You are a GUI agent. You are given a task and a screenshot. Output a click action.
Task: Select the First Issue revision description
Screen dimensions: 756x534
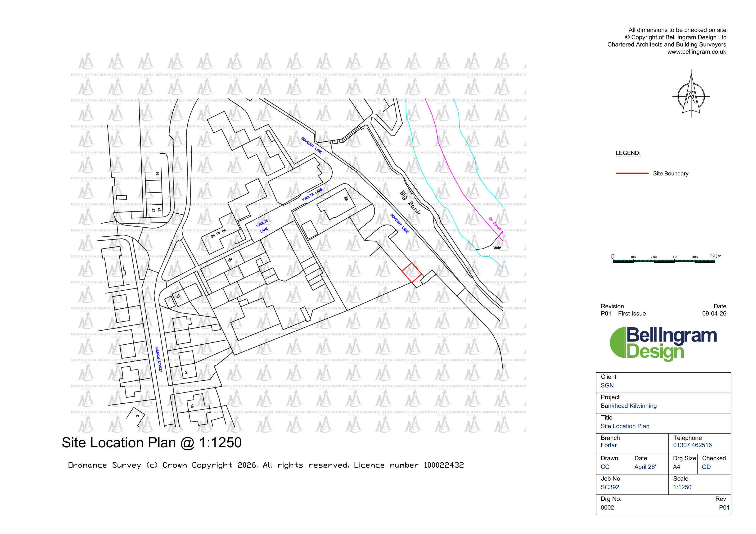(x=632, y=314)
